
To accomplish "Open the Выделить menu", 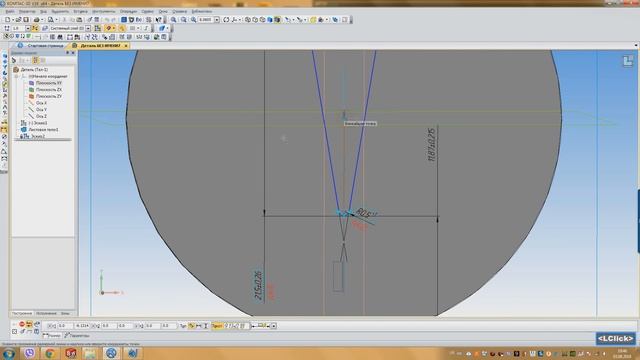I will (60, 11).
